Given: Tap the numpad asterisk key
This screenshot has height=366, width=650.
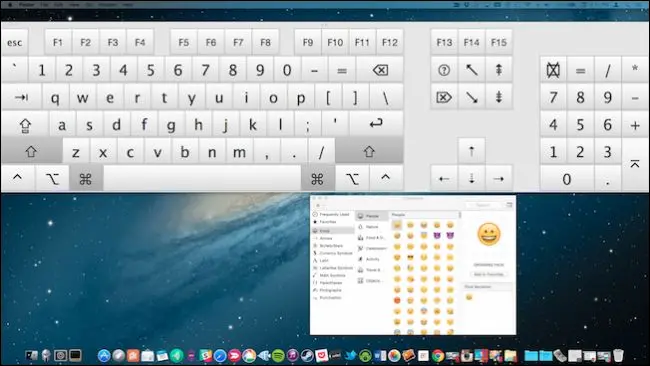Looking at the screenshot, I should [x=635, y=70].
